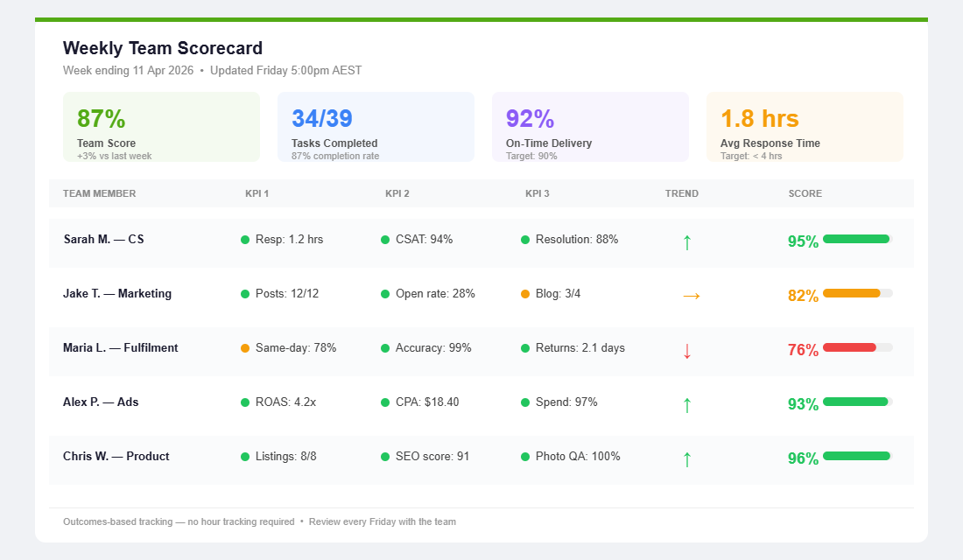The height and width of the screenshot is (560, 963).
Task: Click the green dot next to SEO score: 91
Action: pyautogui.click(x=383, y=456)
